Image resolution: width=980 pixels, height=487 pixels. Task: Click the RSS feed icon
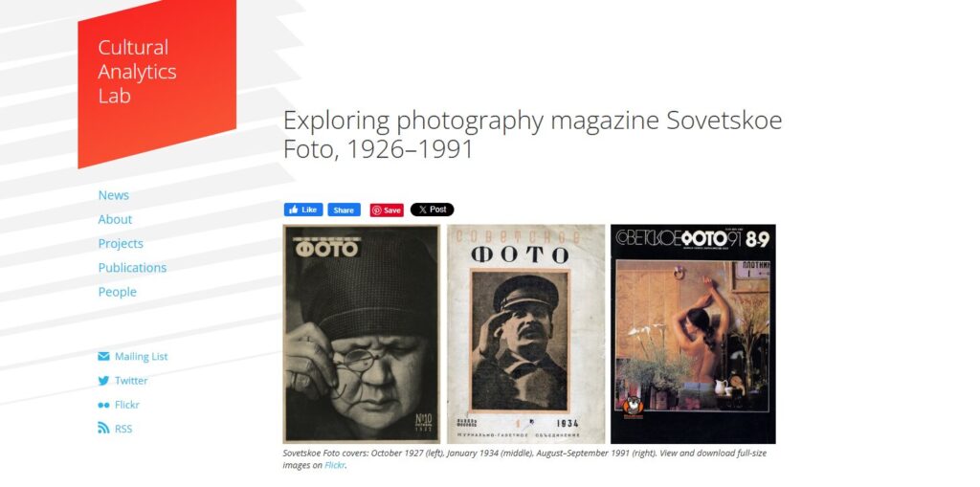point(103,429)
